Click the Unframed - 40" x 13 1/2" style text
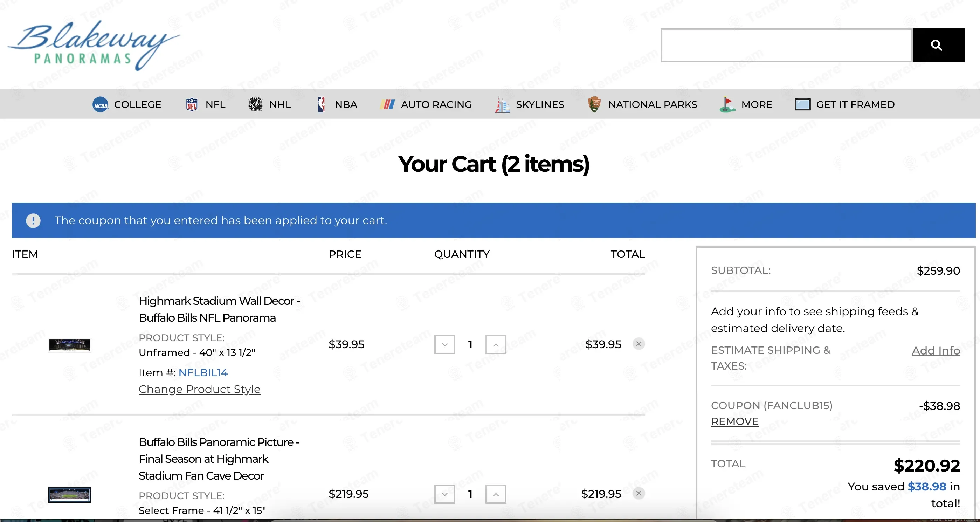 pos(197,353)
